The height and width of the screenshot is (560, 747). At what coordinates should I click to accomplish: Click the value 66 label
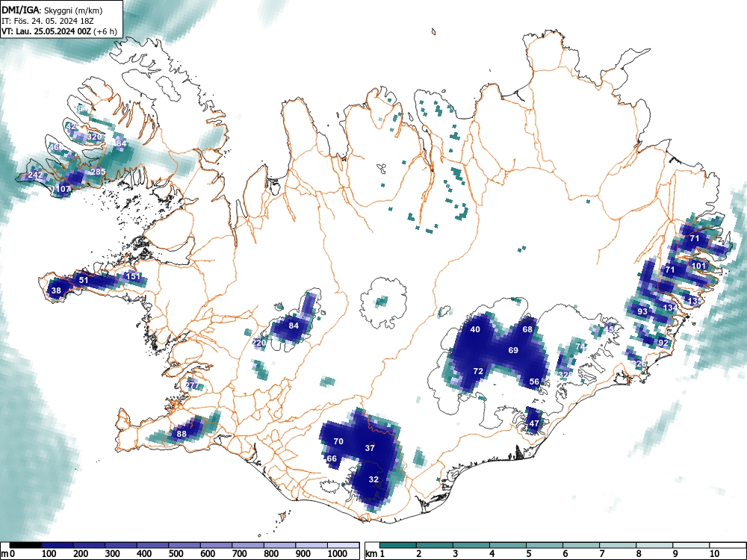(332, 459)
